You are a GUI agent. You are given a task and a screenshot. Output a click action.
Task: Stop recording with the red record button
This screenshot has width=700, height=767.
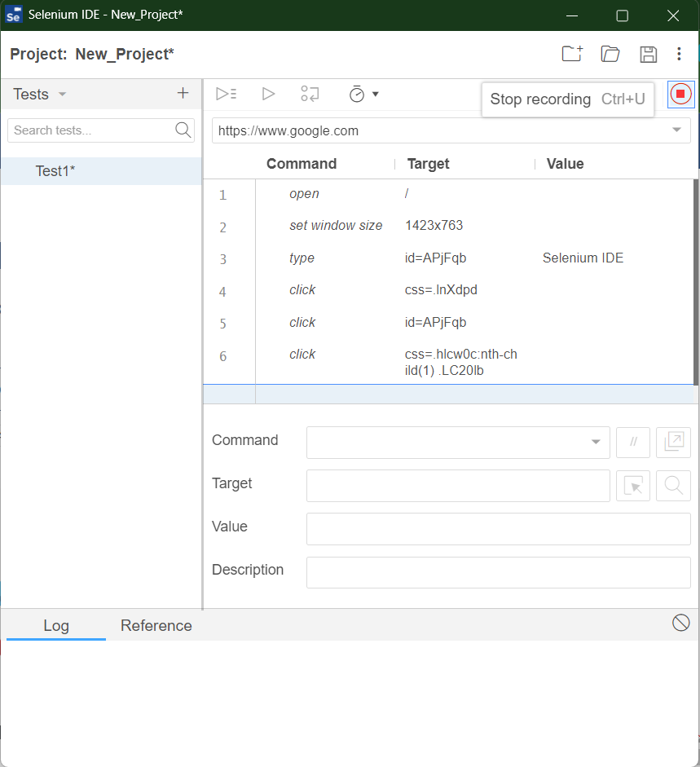[680, 94]
